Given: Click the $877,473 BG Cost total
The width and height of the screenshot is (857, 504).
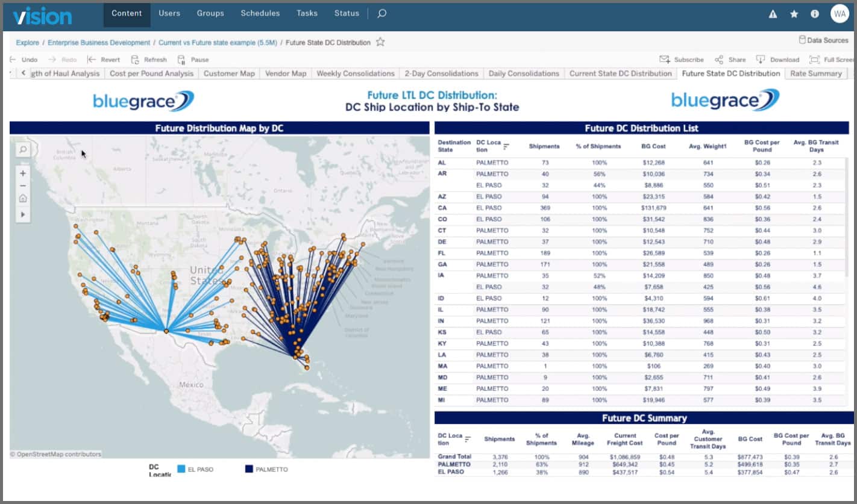Looking at the screenshot, I should click(750, 457).
